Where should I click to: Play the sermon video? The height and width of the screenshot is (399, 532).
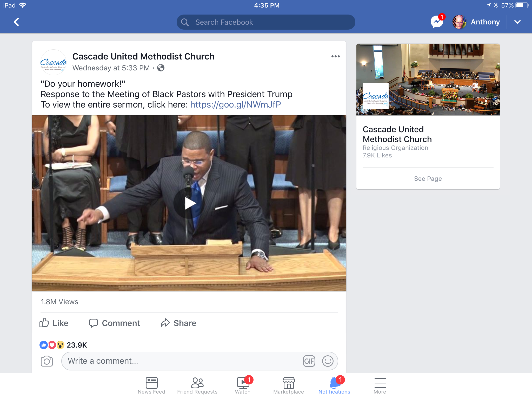coord(189,203)
